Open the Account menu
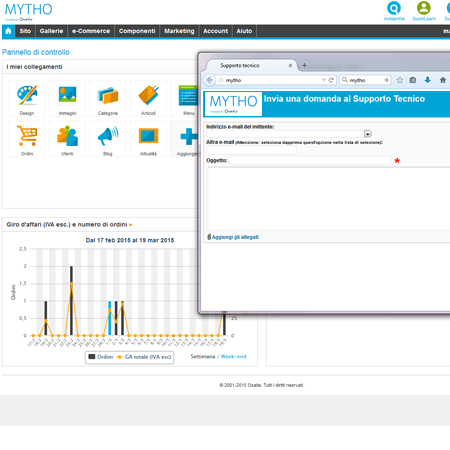Image resolution: width=450 pixels, height=450 pixels. coord(215,31)
